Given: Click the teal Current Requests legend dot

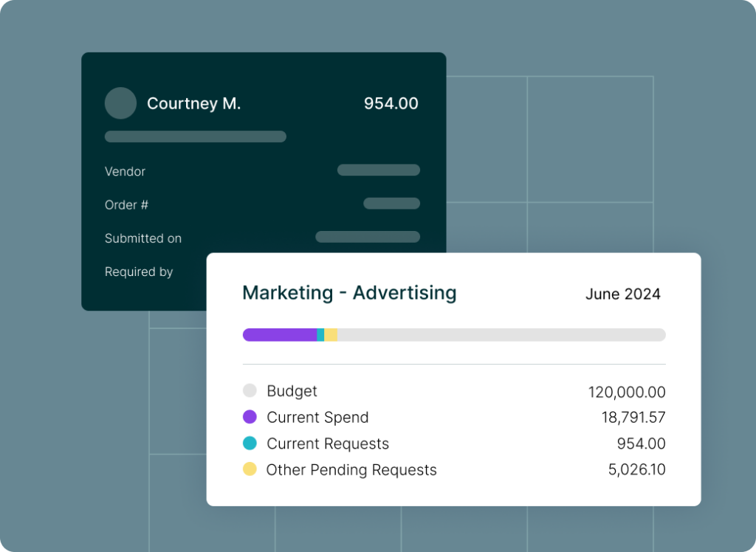Looking at the screenshot, I should click(250, 443).
